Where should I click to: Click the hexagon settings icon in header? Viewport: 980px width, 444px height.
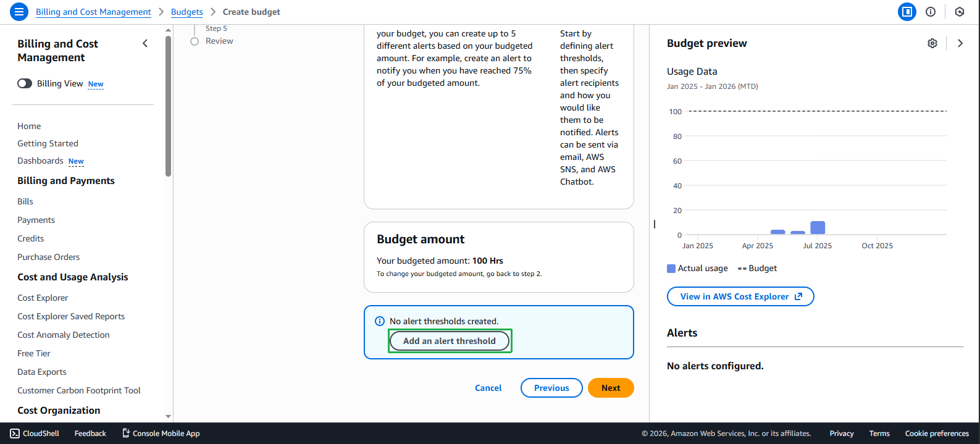(960, 12)
